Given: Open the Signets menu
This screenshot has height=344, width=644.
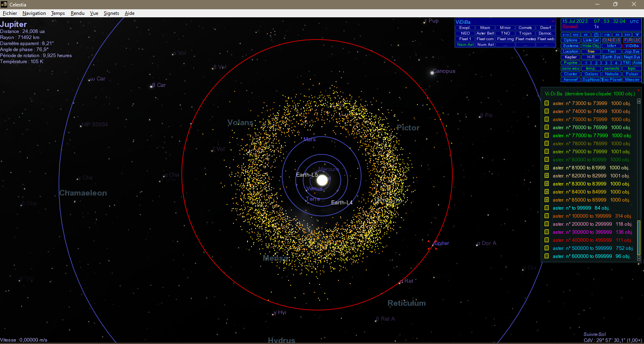Looking at the screenshot, I should point(111,13).
